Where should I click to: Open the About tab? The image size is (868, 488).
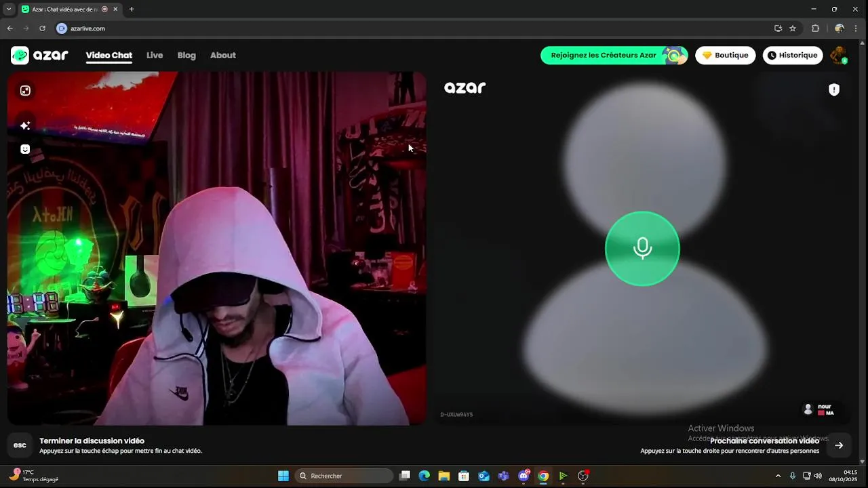(223, 56)
